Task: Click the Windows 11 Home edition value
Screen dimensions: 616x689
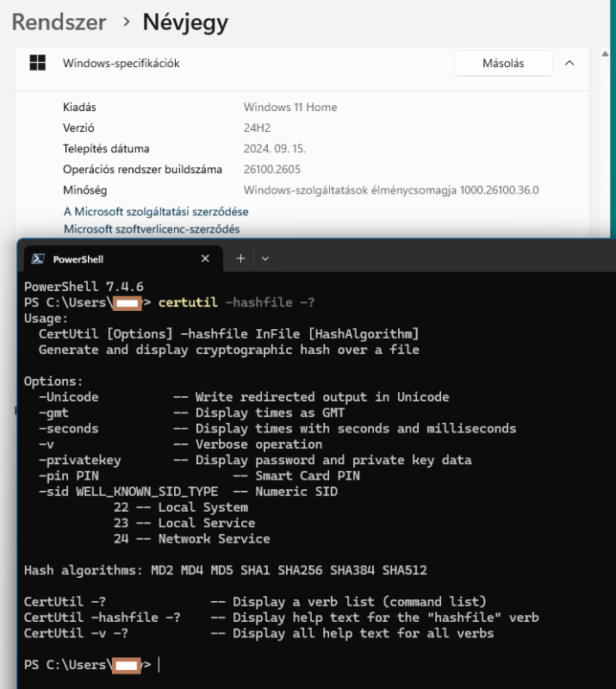Action: 290,107
